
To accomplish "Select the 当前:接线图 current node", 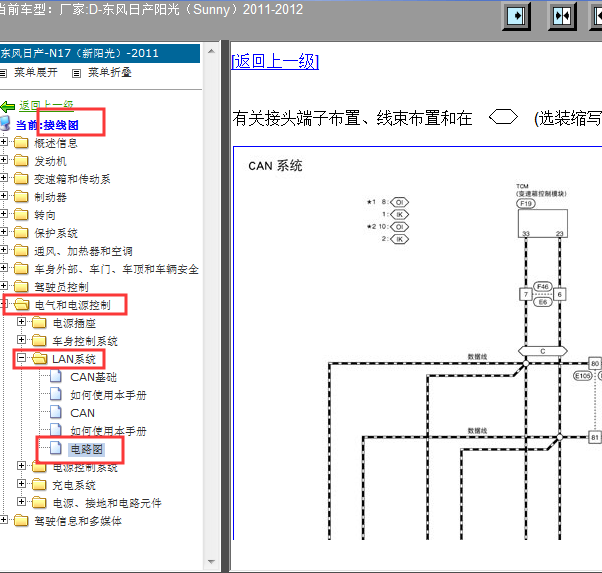I will (x=47, y=125).
